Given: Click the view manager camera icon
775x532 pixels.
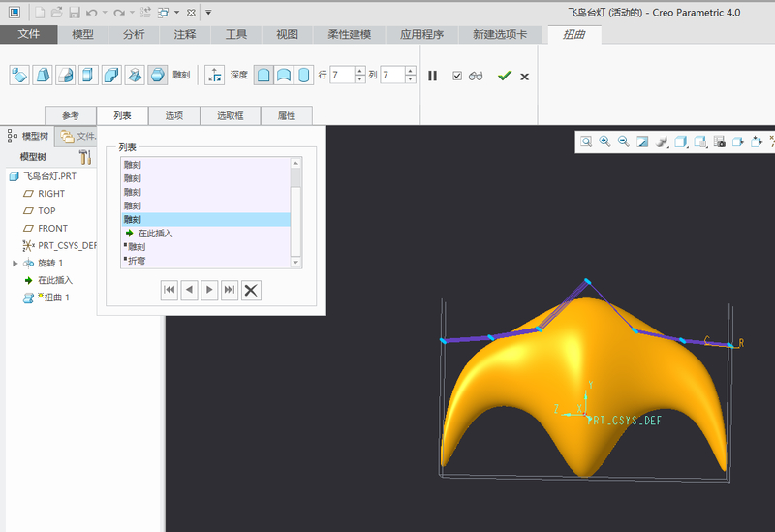Looking at the screenshot, I should (720, 141).
